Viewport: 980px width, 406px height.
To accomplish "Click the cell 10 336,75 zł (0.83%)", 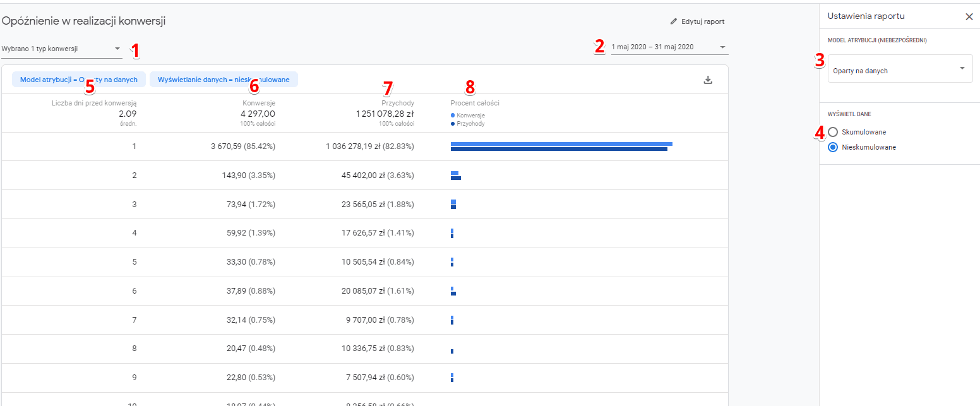I will pyautogui.click(x=378, y=349).
